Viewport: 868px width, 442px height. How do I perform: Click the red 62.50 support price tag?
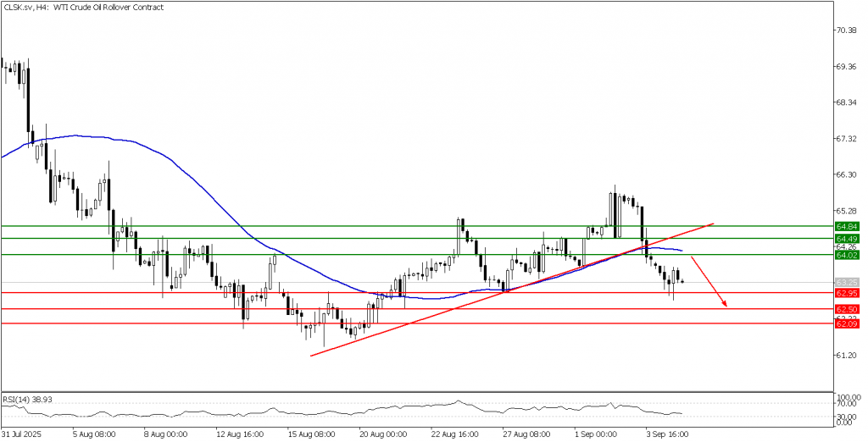pos(847,309)
